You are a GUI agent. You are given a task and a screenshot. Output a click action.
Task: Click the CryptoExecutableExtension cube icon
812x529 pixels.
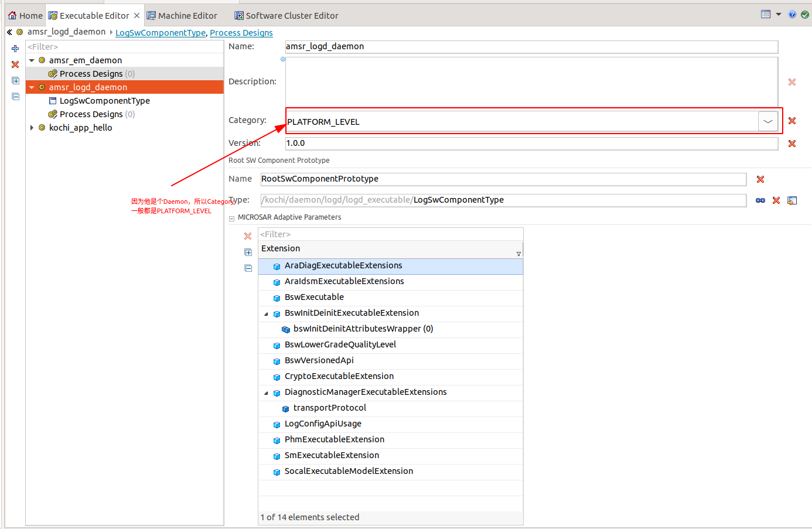[277, 377]
